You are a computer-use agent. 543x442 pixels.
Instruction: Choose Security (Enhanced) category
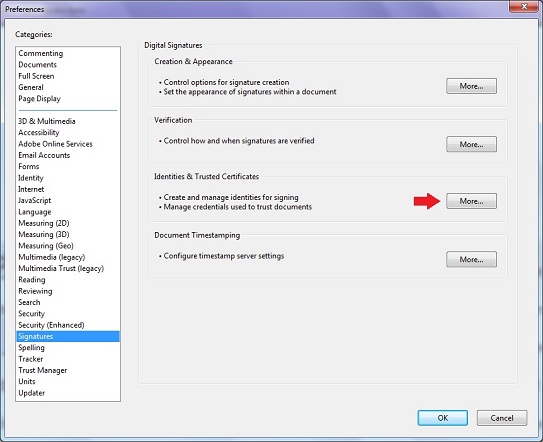click(x=51, y=325)
